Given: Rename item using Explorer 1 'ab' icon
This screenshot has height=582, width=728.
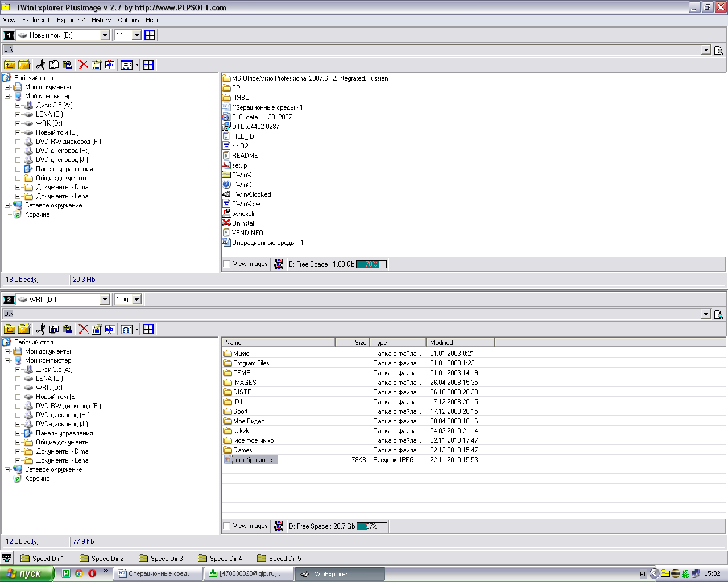Looking at the screenshot, I should point(110,65).
